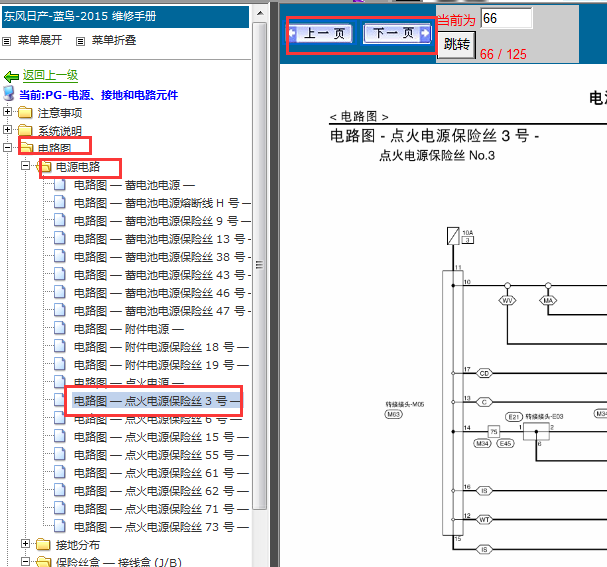
Task: Expand the 接地分布 folder node
Action: [25, 544]
